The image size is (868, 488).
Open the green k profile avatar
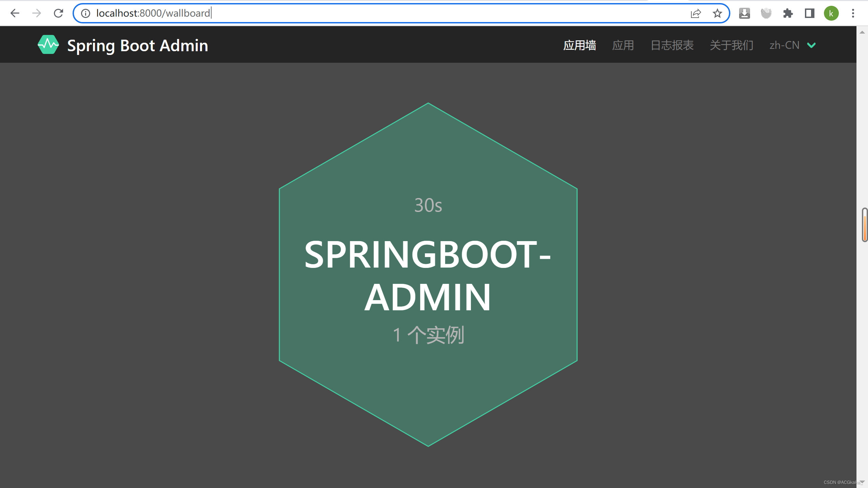tap(831, 13)
